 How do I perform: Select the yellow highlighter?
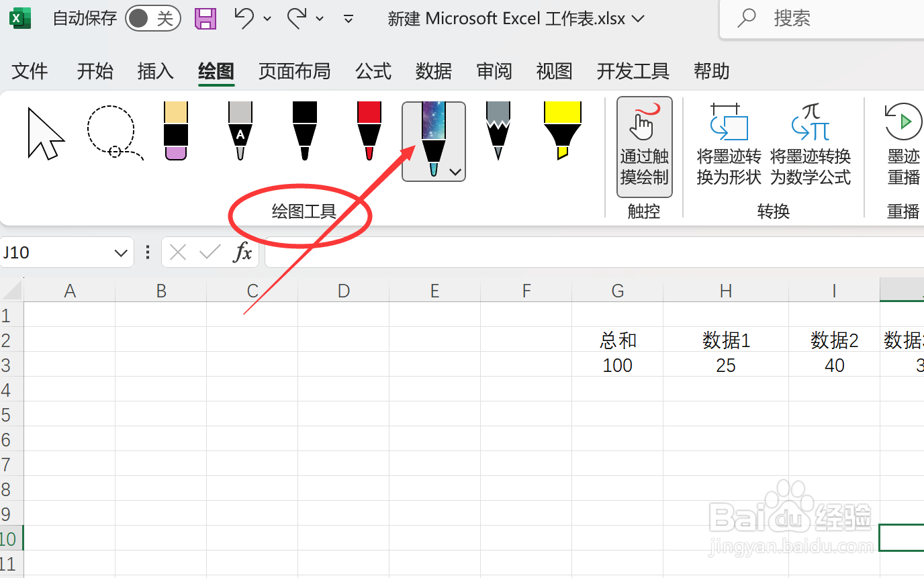click(x=562, y=132)
